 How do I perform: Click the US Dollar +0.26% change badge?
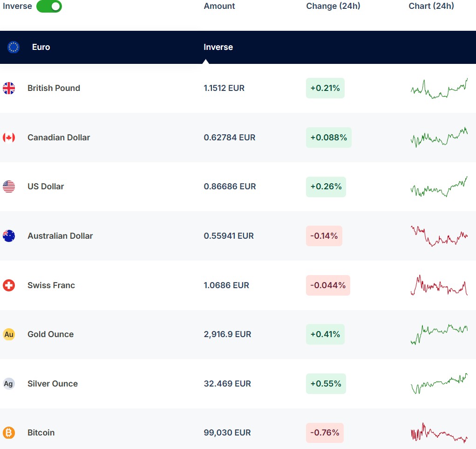click(x=326, y=187)
